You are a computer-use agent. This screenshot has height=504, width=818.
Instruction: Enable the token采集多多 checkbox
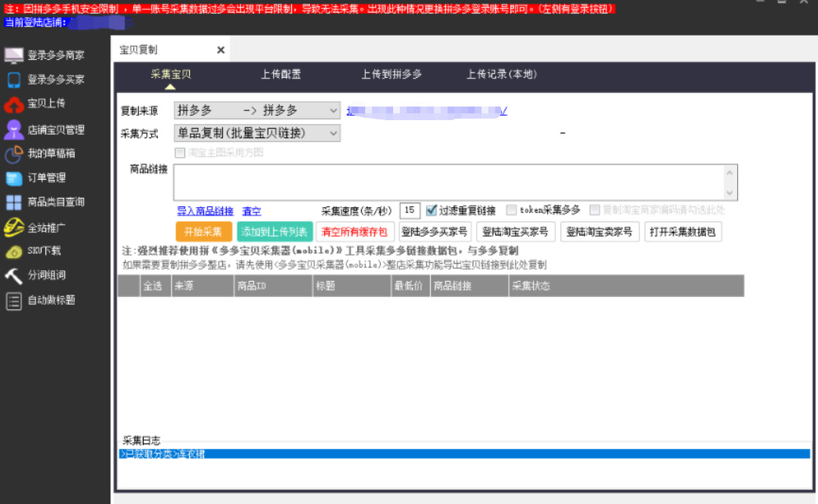tap(512, 211)
